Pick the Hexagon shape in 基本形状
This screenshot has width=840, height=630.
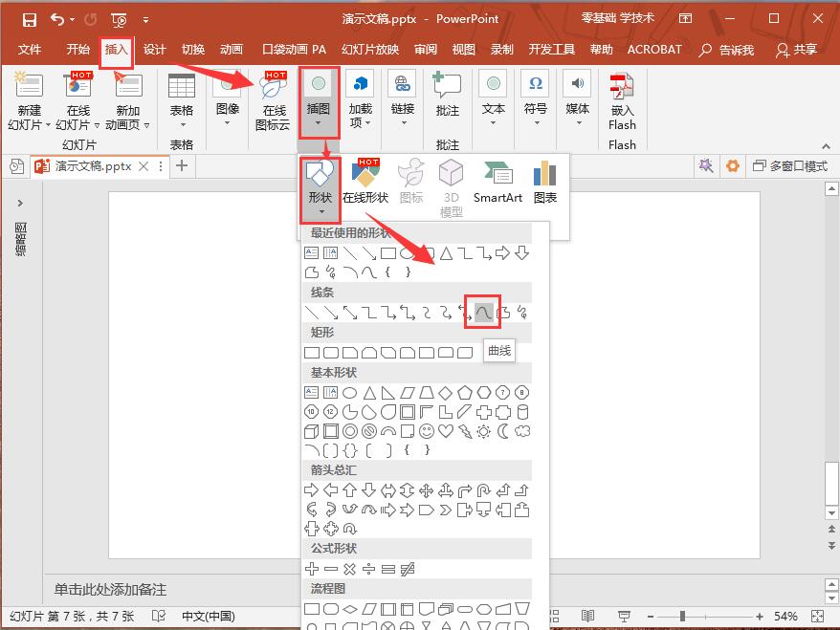point(484,394)
